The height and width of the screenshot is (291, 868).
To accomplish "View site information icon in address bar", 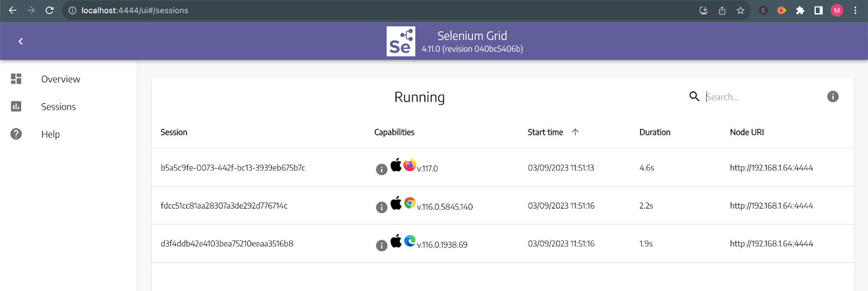I will (72, 10).
